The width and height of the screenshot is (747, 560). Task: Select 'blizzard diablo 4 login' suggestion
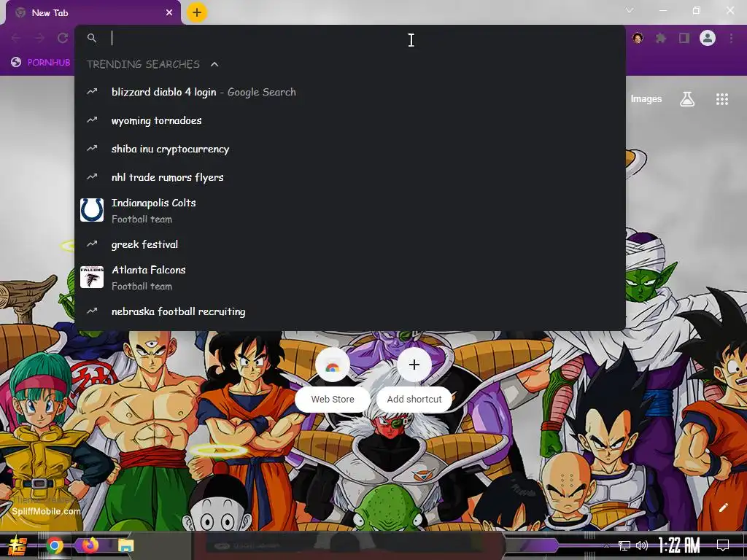pos(349,93)
